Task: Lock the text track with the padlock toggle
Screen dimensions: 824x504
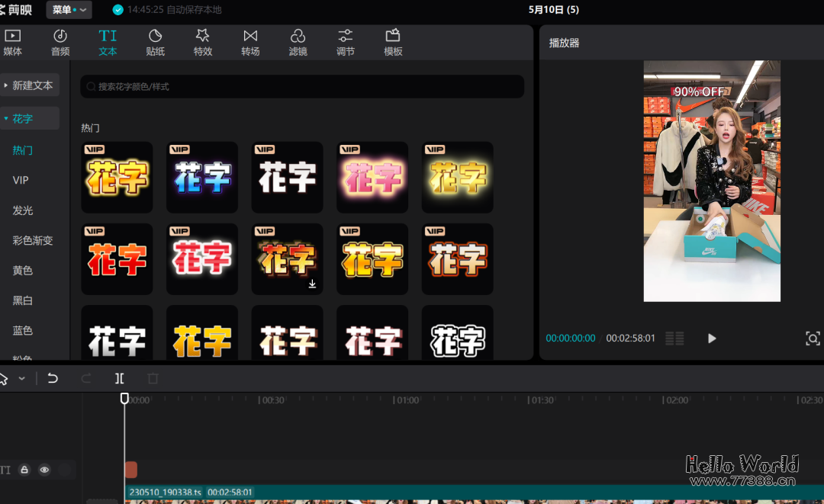Action: (24, 470)
